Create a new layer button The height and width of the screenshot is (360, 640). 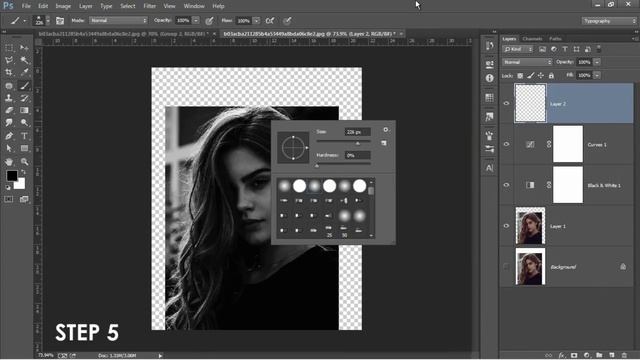click(611, 355)
